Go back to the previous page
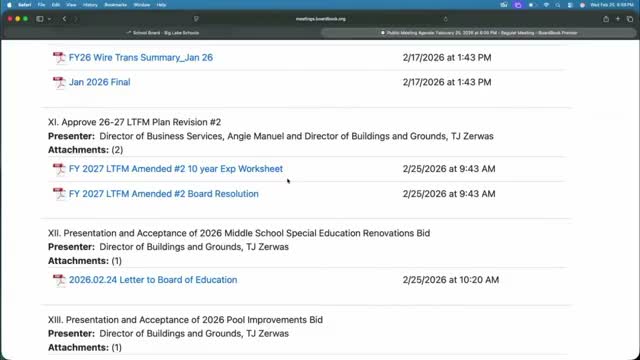This screenshot has height=360, width=640. click(64, 19)
